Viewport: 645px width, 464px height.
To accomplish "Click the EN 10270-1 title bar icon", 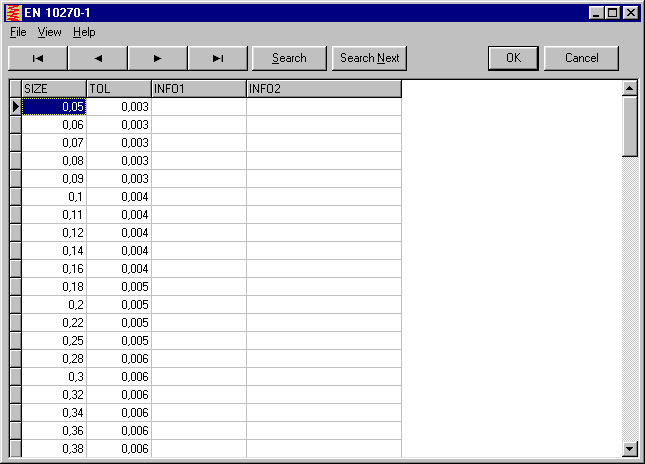I will 13,12.
